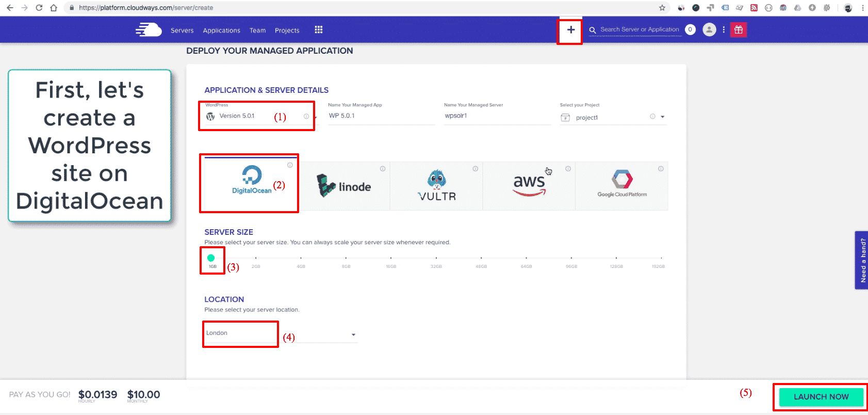868x415 pixels.
Task: Click the WordPress logo icon
Action: (210, 117)
